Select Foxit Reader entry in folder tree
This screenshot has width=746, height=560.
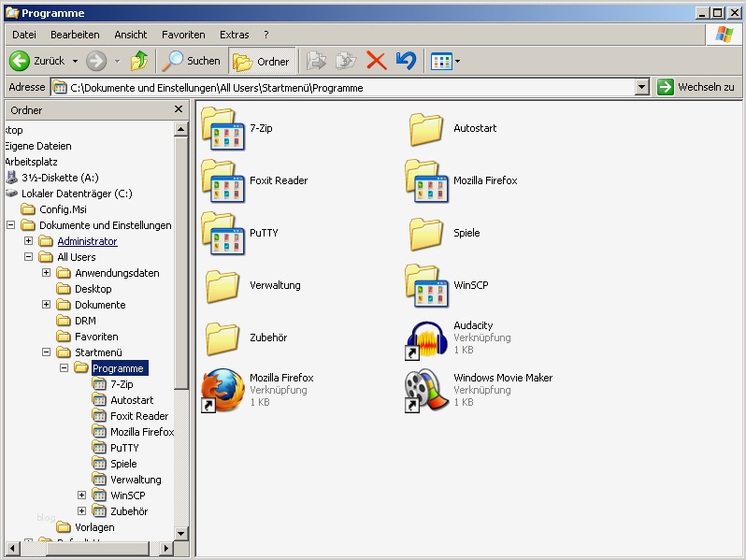point(139,416)
